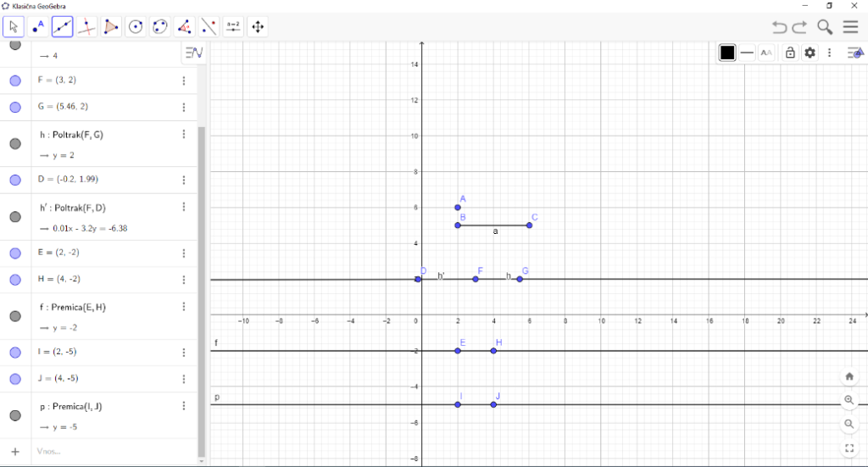Redo the last action

tap(800, 26)
